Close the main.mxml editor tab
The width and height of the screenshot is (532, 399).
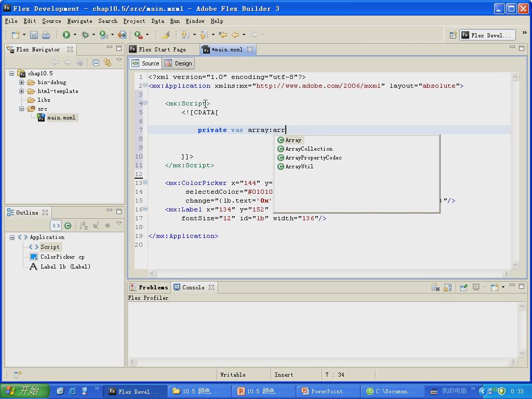250,49
